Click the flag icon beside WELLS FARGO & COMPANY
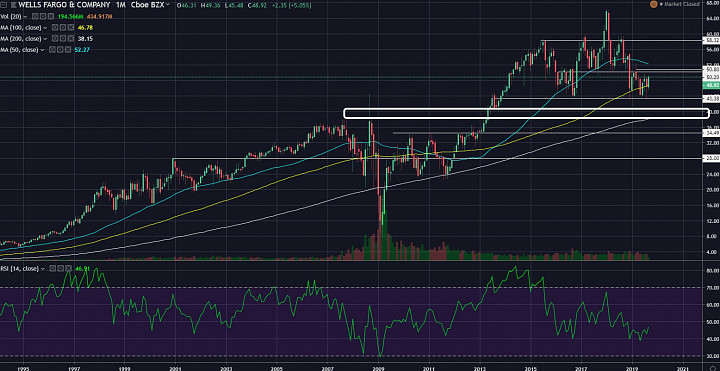This screenshot has height=371, width=720. (13, 5)
